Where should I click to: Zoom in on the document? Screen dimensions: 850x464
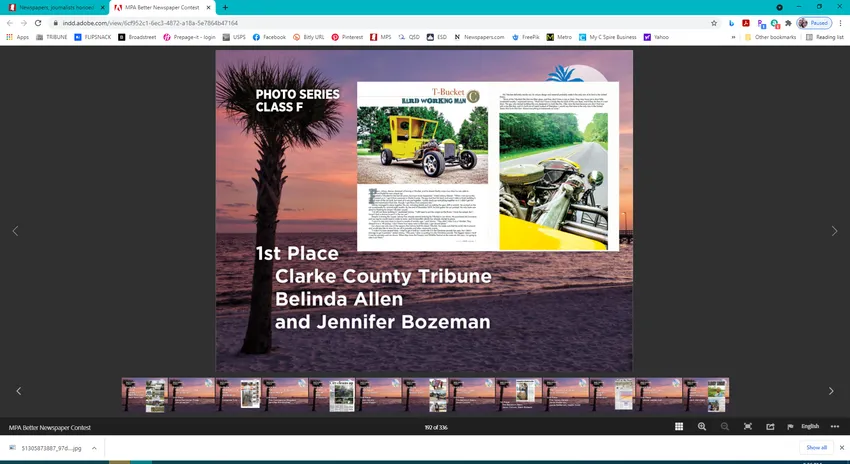click(702, 427)
